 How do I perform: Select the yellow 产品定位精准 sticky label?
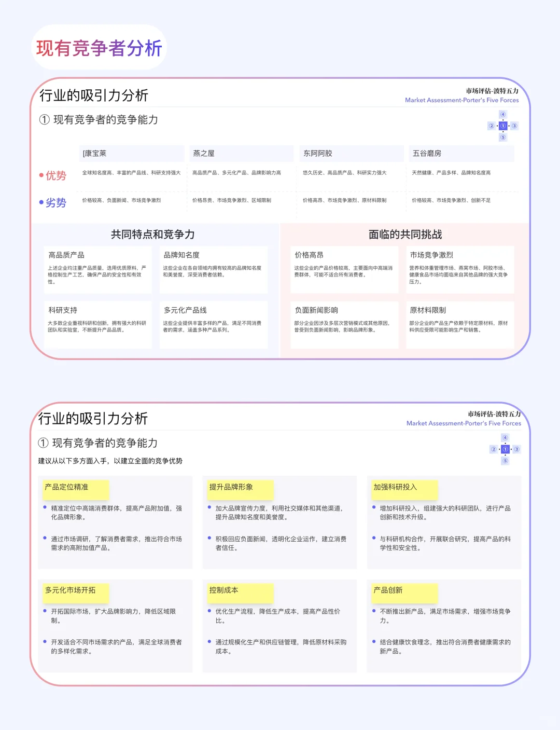(76, 489)
